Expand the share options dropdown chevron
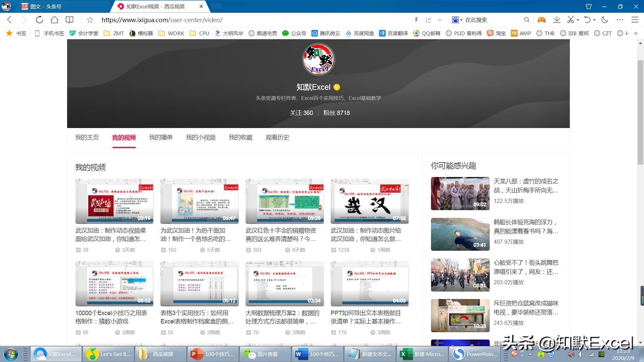Image resolution: width=644 pixels, height=362 pixels. [x=439, y=20]
